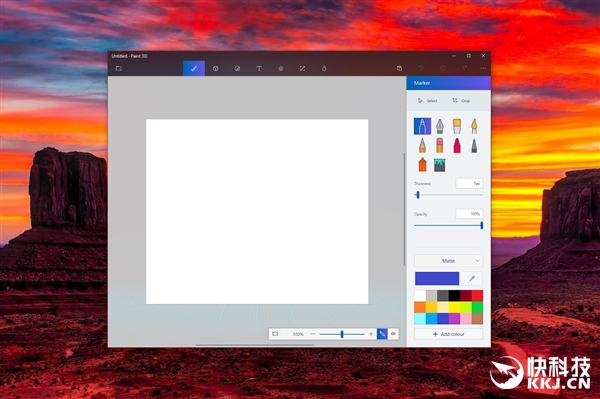
Task: Open the three-dot more options menu
Action: pos(483,68)
